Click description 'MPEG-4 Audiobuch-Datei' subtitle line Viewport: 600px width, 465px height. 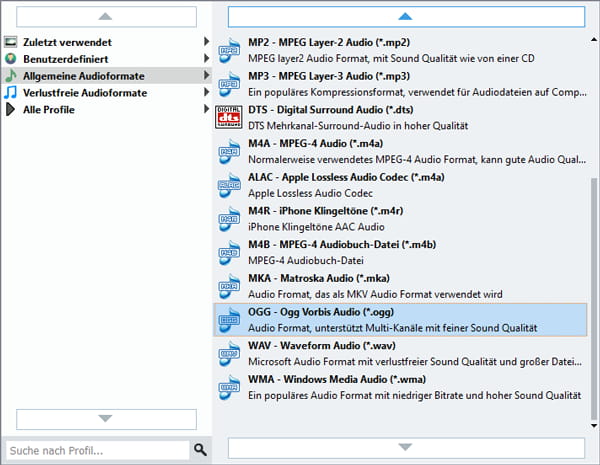pyautogui.click(x=306, y=261)
